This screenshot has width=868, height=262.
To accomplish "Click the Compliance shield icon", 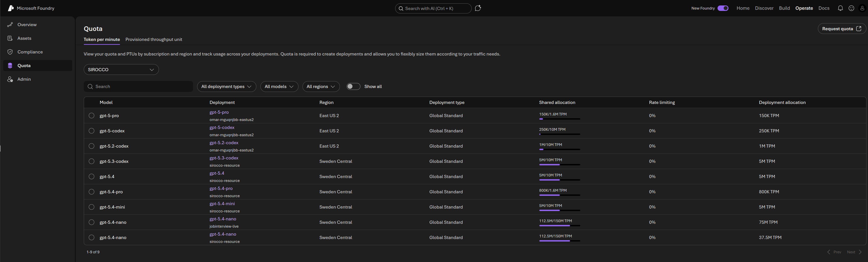I will [x=10, y=52].
